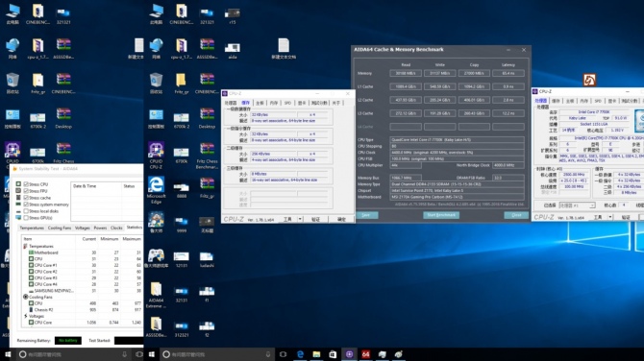Open Microsoft Store from the taskbar
This screenshot has height=361, width=644.
click(x=333, y=354)
